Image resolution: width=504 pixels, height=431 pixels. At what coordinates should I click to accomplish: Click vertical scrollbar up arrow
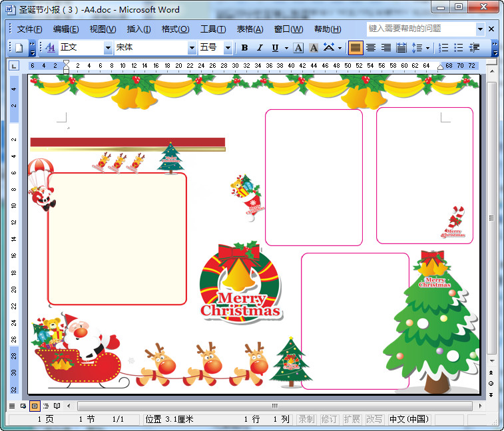click(492, 71)
